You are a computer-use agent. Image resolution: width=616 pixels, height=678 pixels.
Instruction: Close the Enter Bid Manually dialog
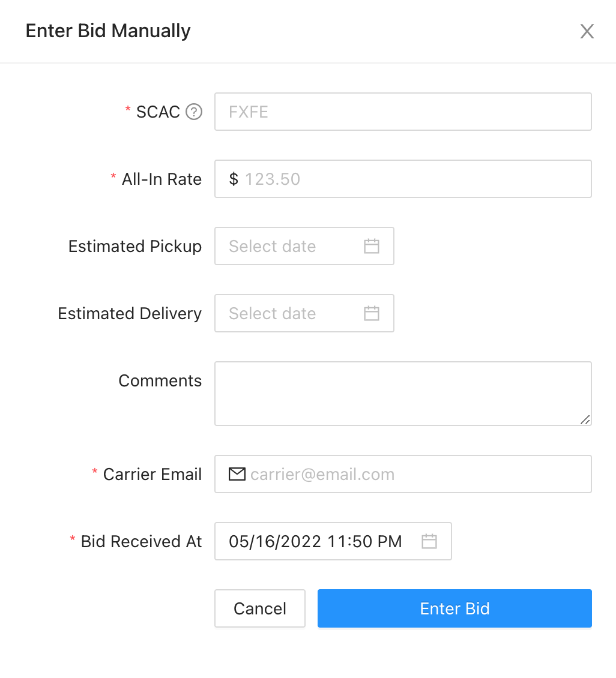point(587,31)
